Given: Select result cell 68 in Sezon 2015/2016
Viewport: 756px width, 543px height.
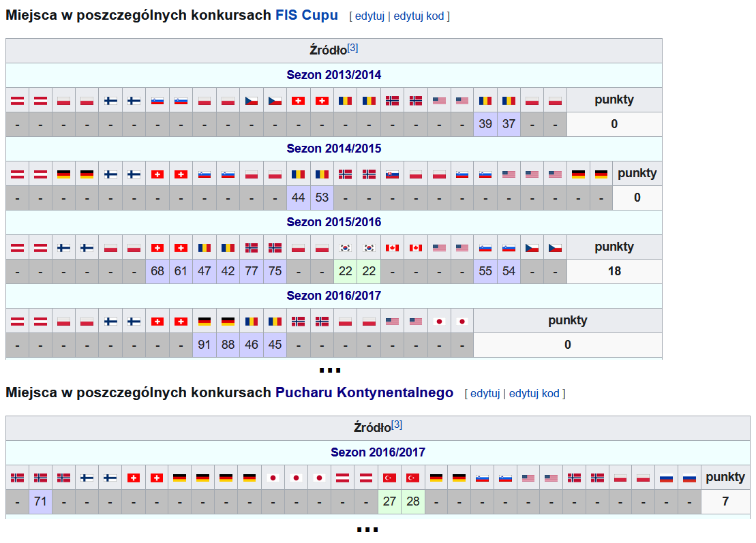Looking at the screenshot, I should pyautogui.click(x=157, y=271).
